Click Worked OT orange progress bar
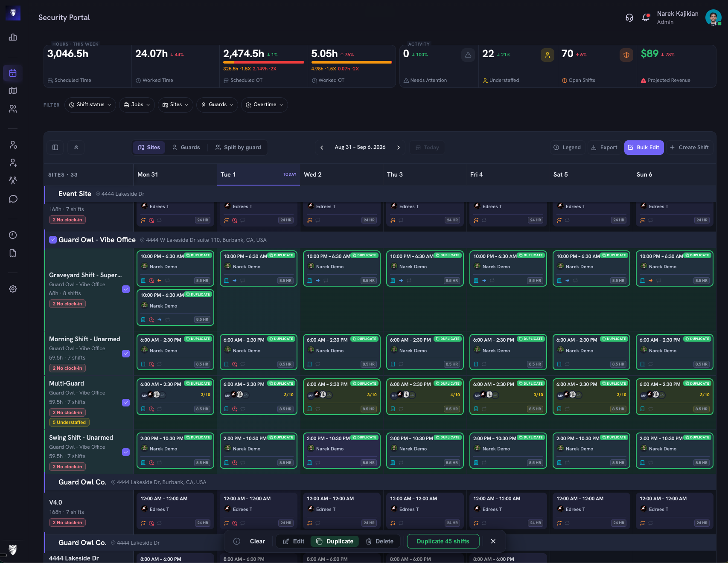 pyautogui.click(x=352, y=62)
